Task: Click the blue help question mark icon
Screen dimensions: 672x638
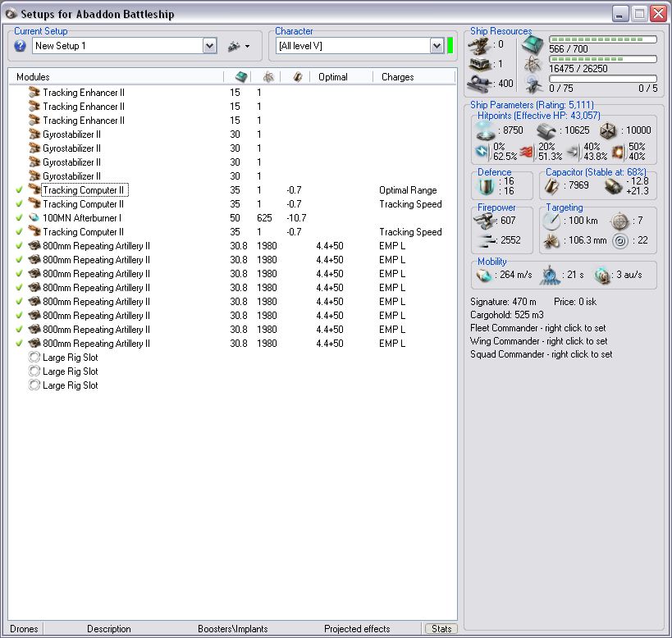Action: (x=21, y=46)
